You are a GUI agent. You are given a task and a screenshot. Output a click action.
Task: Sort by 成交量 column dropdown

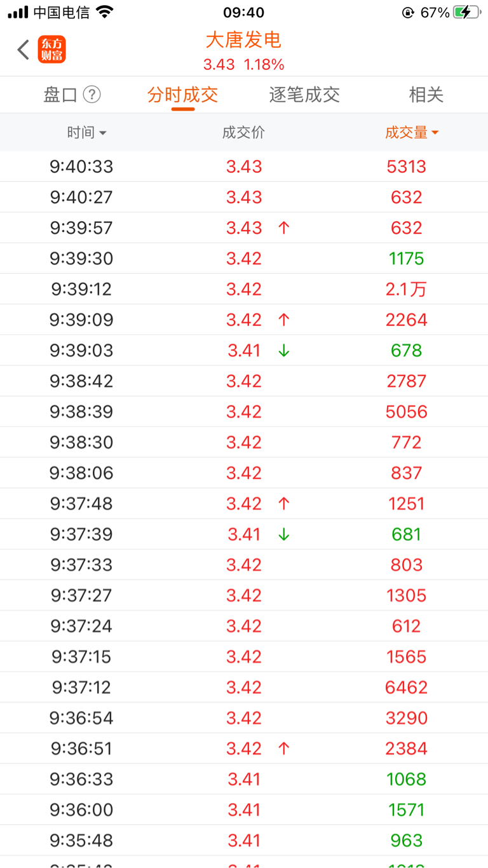(412, 133)
